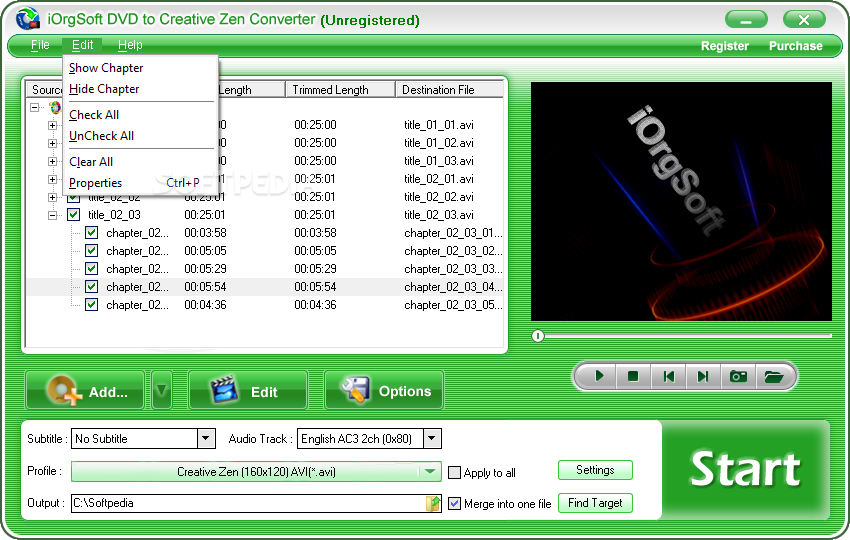
Task: Click the Purchase link
Action: [x=795, y=46]
